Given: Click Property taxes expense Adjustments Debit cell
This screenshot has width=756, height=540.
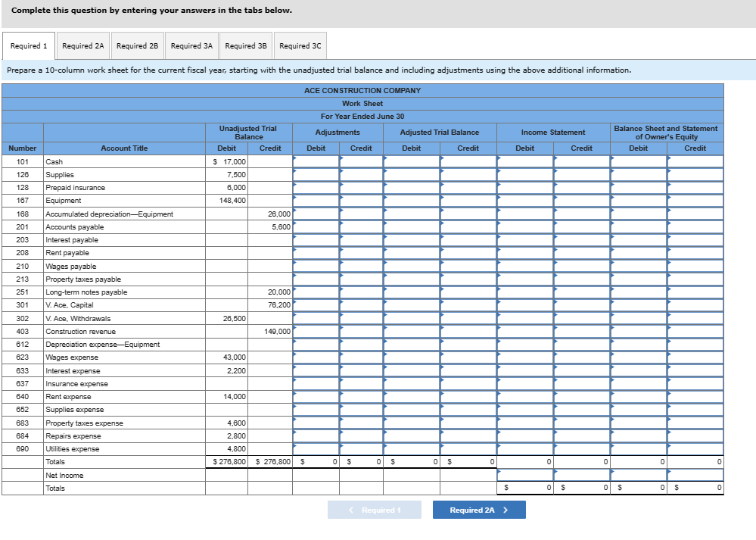Looking at the screenshot, I should coord(316,423).
